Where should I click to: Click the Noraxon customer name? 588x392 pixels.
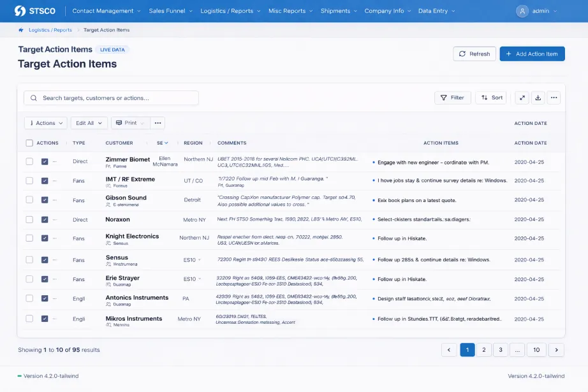[x=118, y=220]
